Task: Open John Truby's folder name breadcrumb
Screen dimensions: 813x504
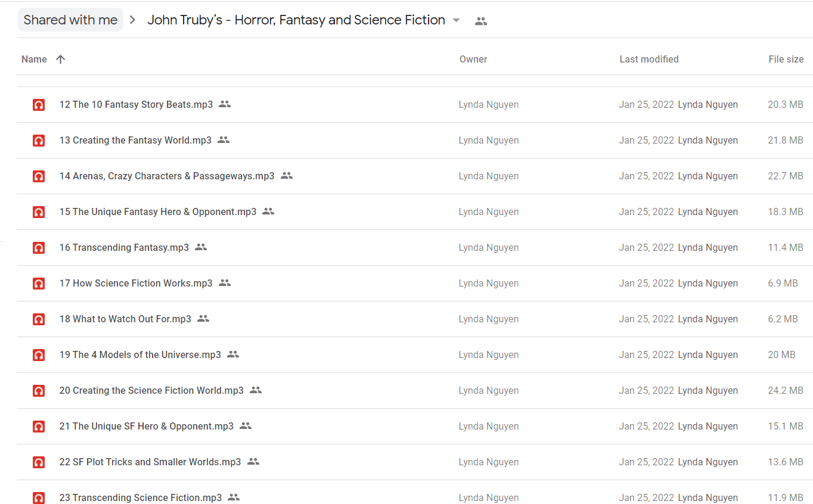Action: pos(296,20)
